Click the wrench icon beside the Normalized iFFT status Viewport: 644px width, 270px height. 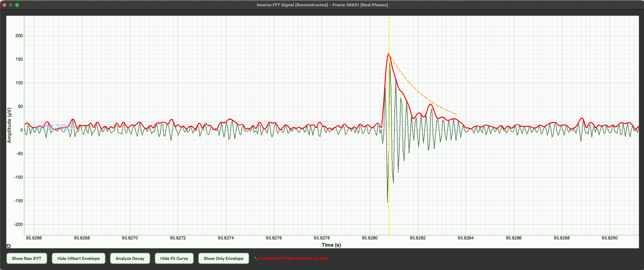(256, 258)
